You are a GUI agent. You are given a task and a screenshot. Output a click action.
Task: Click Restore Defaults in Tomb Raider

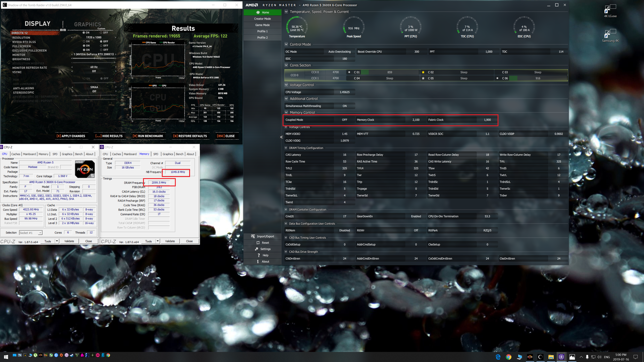tap(190, 136)
